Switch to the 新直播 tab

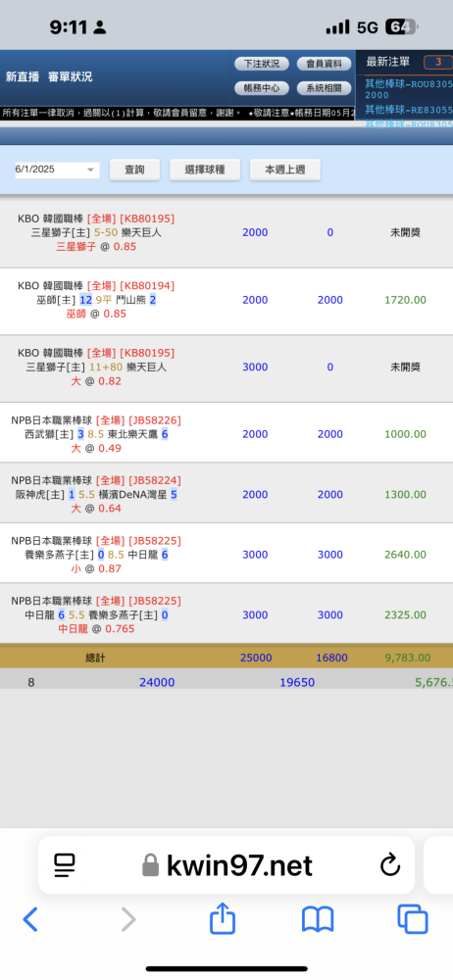tap(23, 76)
